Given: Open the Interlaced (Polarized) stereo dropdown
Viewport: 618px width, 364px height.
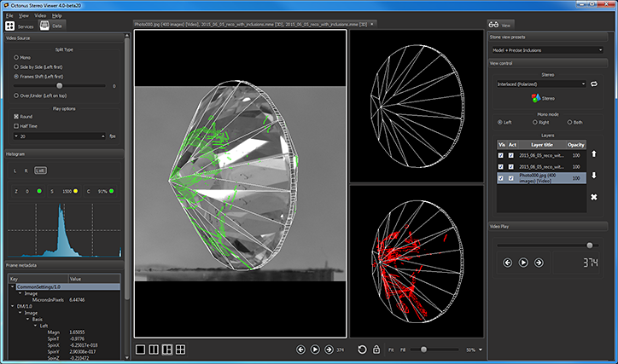Looking at the screenshot, I should click(x=540, y=84).
